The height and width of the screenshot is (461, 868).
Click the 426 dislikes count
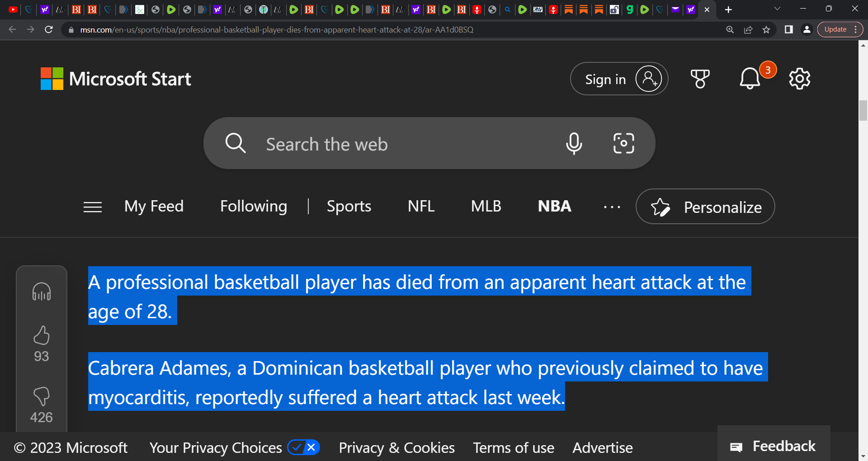42,417
